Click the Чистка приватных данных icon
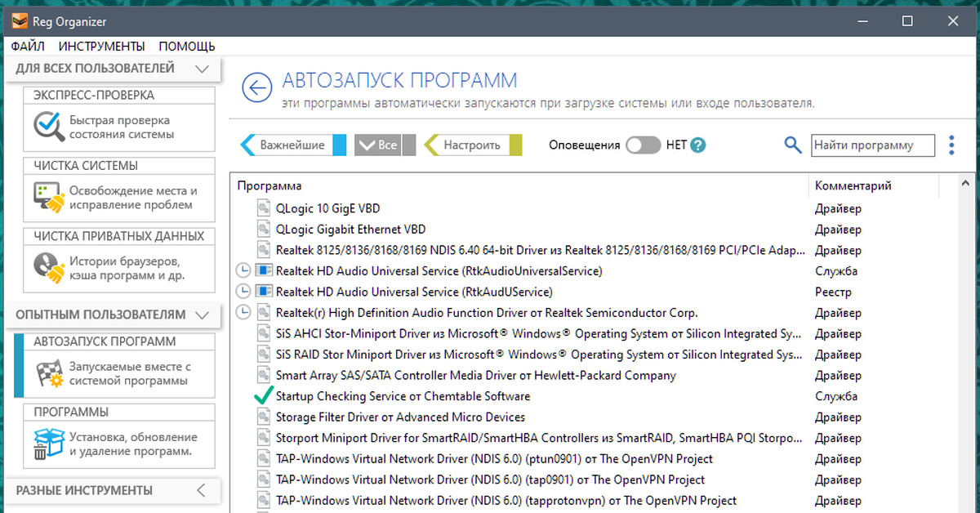Image resolution: width=980 pixels, height=513 pixels. [49, 267]
